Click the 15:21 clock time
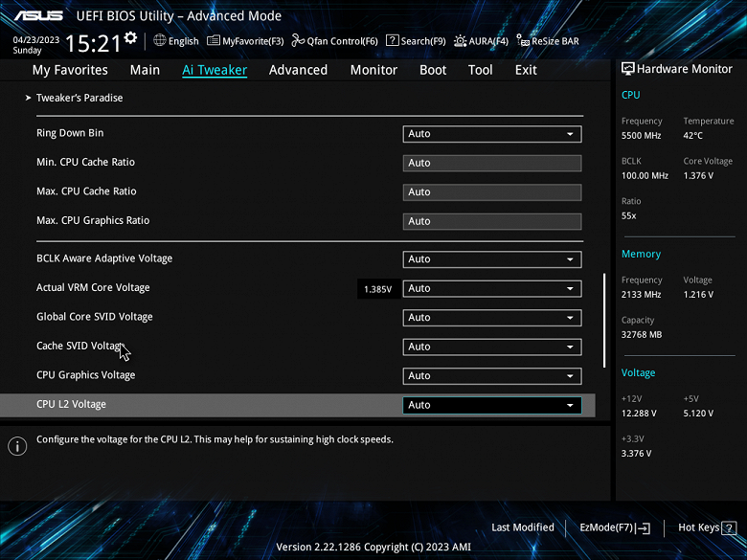The image size is (747, 560). pyautogui.click(x=93, y=44)
